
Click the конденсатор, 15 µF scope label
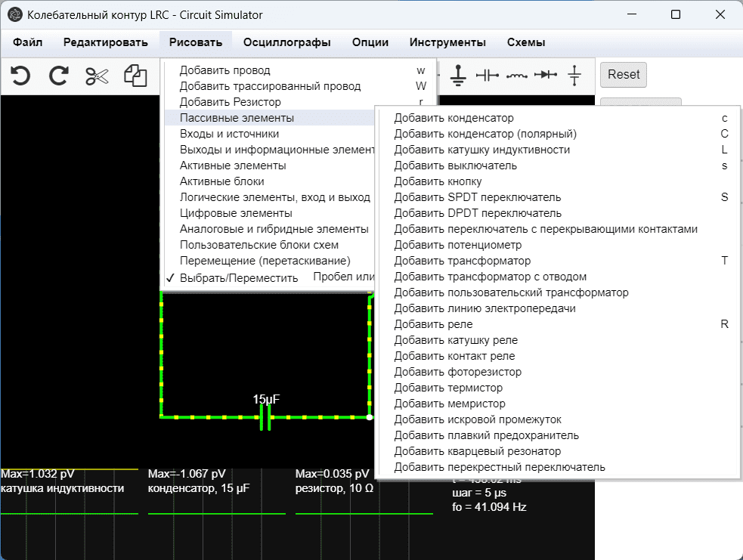(x=199, y=488)
